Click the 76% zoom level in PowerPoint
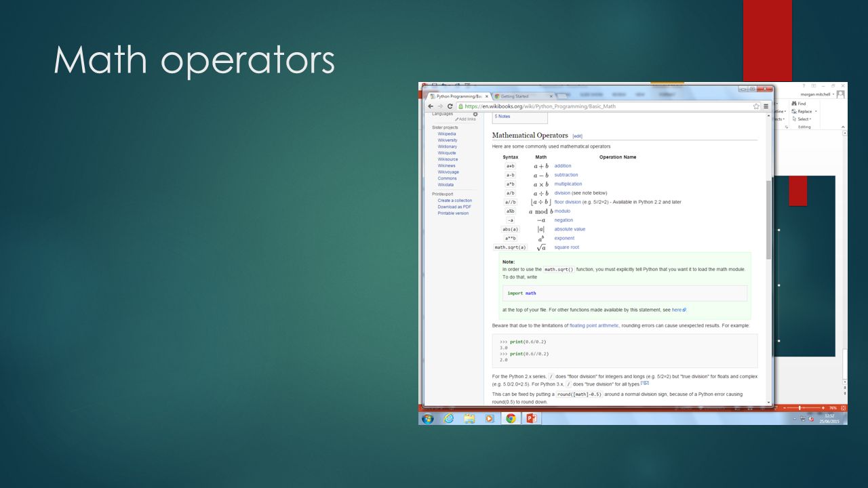 (833, 407)
